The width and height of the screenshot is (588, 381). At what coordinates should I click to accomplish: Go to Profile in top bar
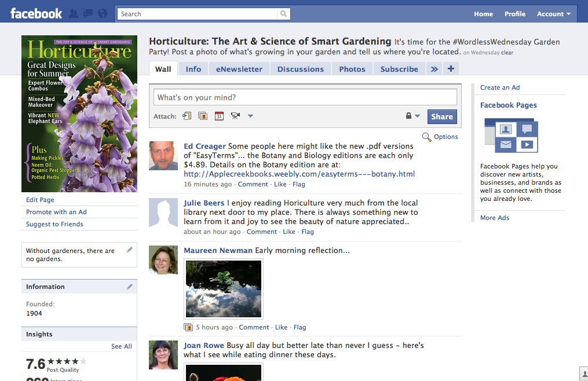click(x=515, y=14)
